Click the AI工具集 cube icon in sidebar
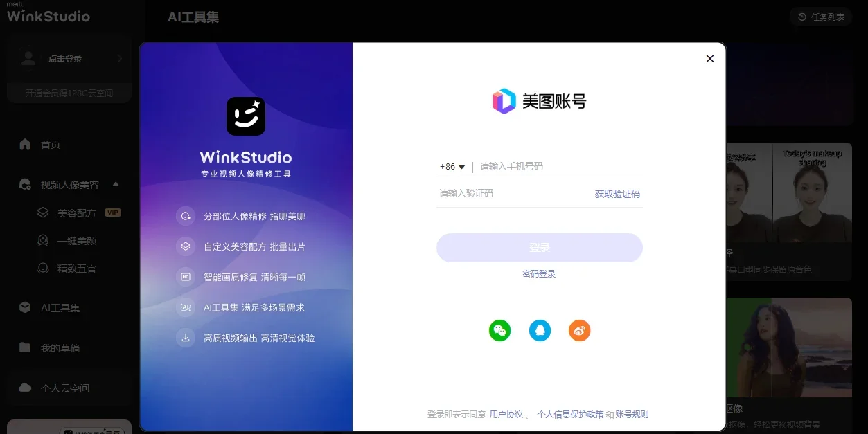868x434 pixels. [x=25, y=307]
